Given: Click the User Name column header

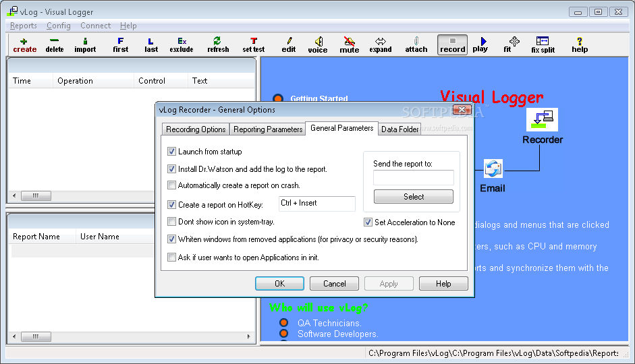Looking at the screenshot, I should point(115,236).
